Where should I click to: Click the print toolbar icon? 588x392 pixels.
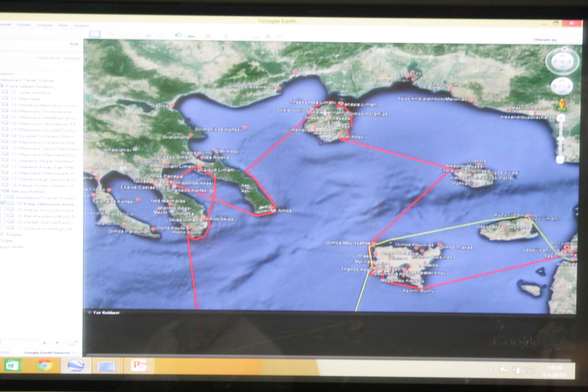pyautogui.click(x=256, y=36)
